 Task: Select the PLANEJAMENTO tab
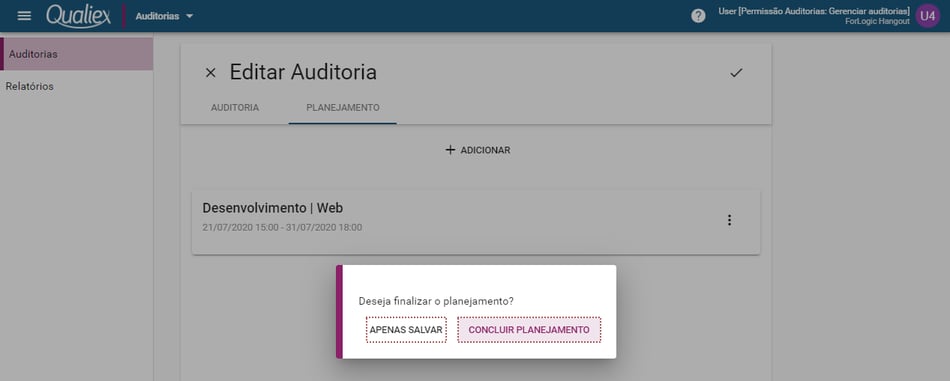coord(342,108)
